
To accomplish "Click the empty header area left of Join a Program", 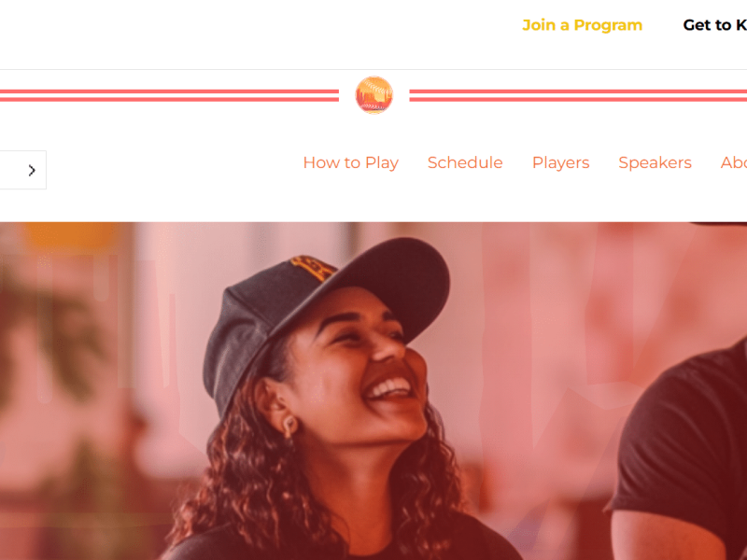I will pos(258,29).
